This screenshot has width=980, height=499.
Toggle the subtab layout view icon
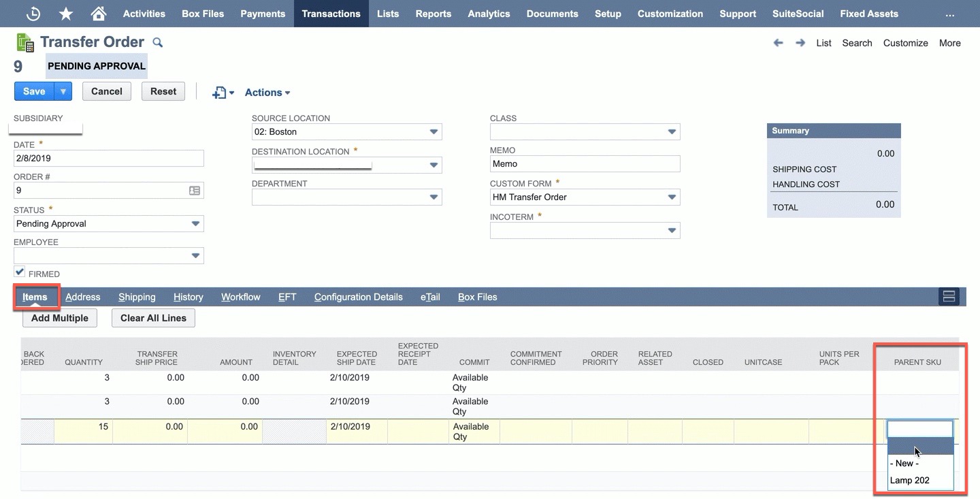[949, 296]
